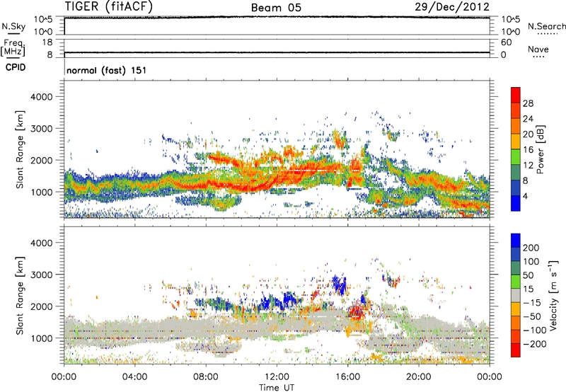This screenshot has width=566, height=392.
Task: Click the power colorbar value 4
Action: 526,196
